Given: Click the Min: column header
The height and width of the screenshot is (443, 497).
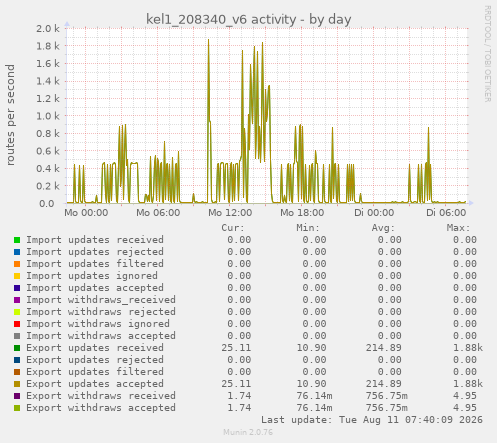Looking at the screenshot, I should pyautogui.click(x=308, y=228).
